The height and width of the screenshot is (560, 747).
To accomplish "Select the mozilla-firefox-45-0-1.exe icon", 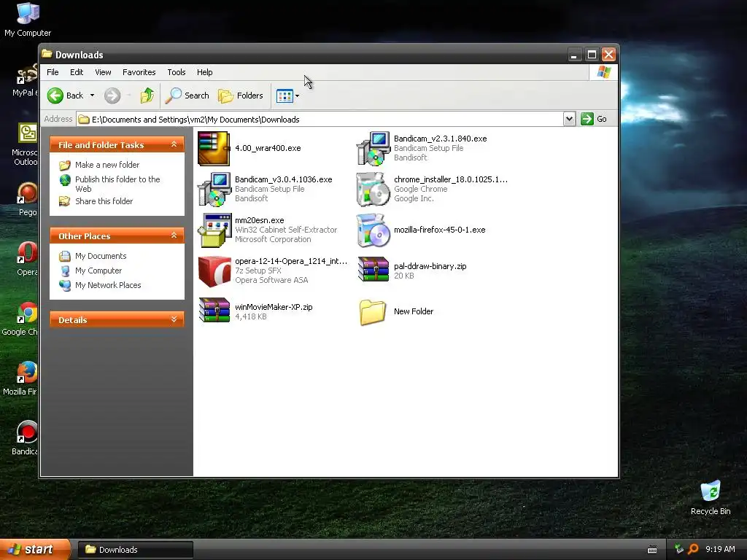I will pyautogui.click(x=373, y=230).
